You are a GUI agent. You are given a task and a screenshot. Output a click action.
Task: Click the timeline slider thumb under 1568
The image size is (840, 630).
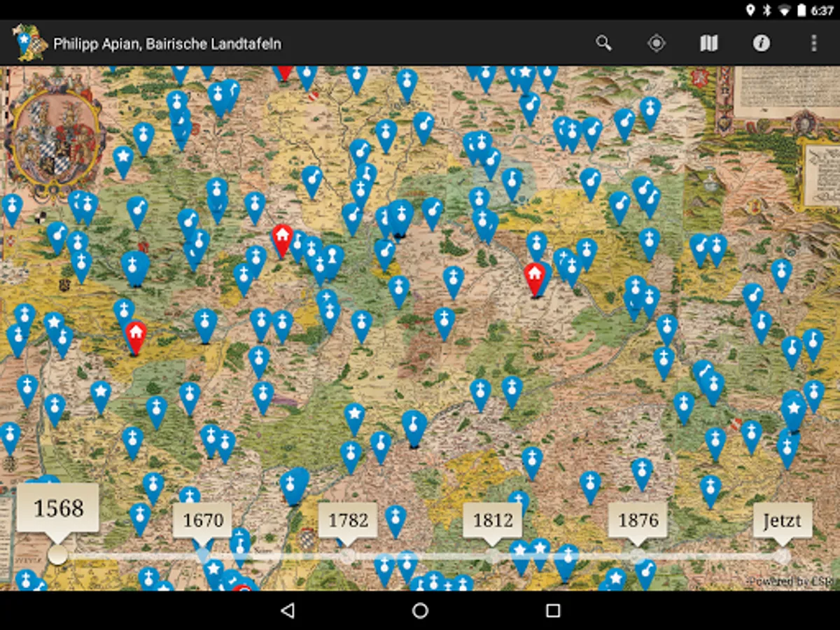click(58, 556)
